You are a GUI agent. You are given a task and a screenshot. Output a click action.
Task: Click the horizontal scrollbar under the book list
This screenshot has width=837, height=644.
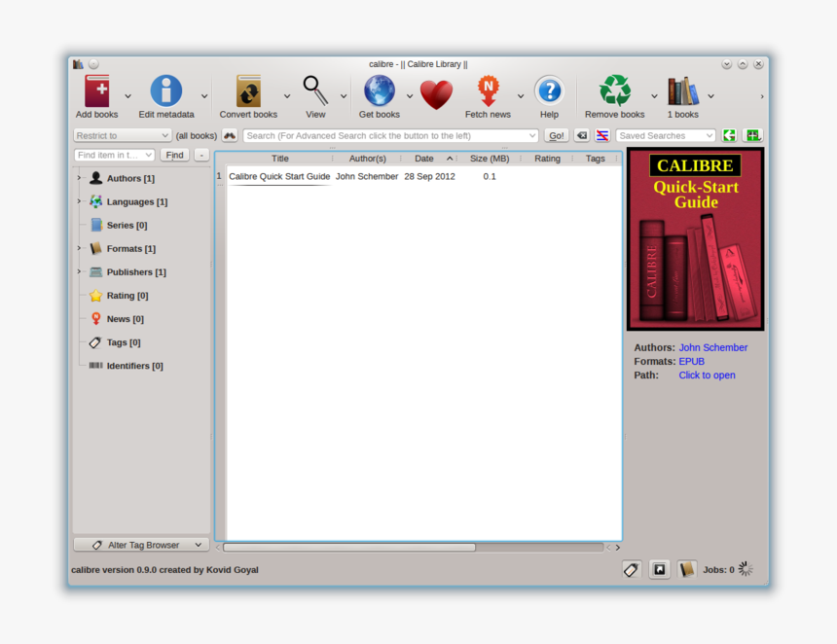point(350,548)
